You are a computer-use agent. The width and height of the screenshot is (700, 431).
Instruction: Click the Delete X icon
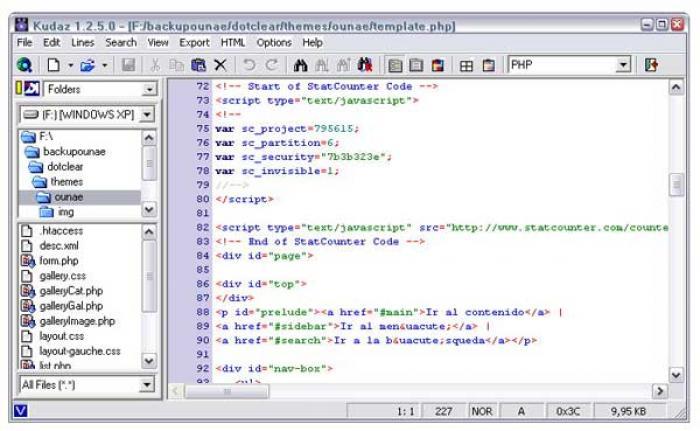point(220,65)
